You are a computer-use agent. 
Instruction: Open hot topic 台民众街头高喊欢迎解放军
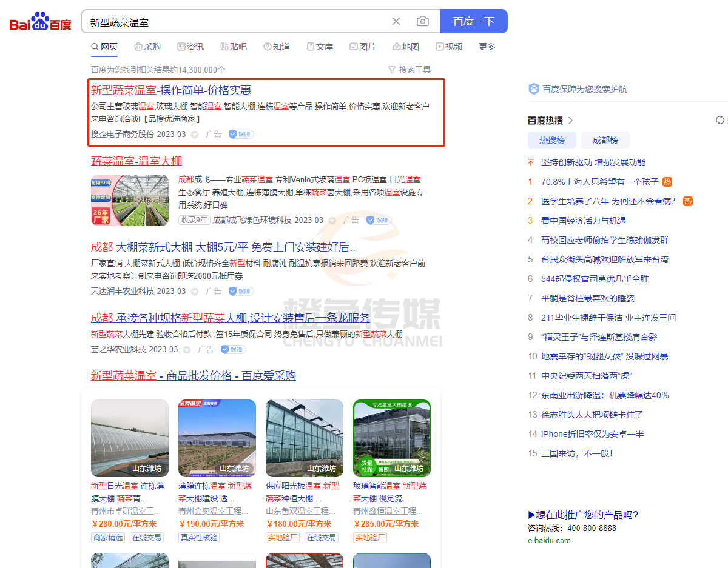pyautogui.click(x=605, y=259)
